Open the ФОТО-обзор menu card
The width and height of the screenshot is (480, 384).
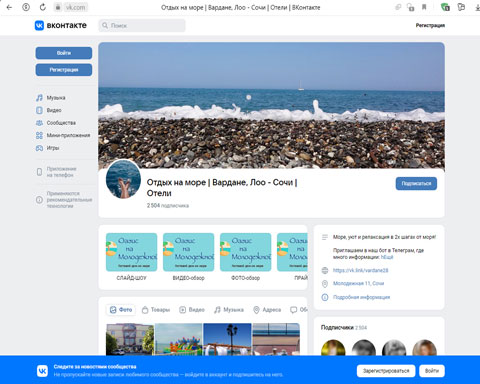coord(245,257)
